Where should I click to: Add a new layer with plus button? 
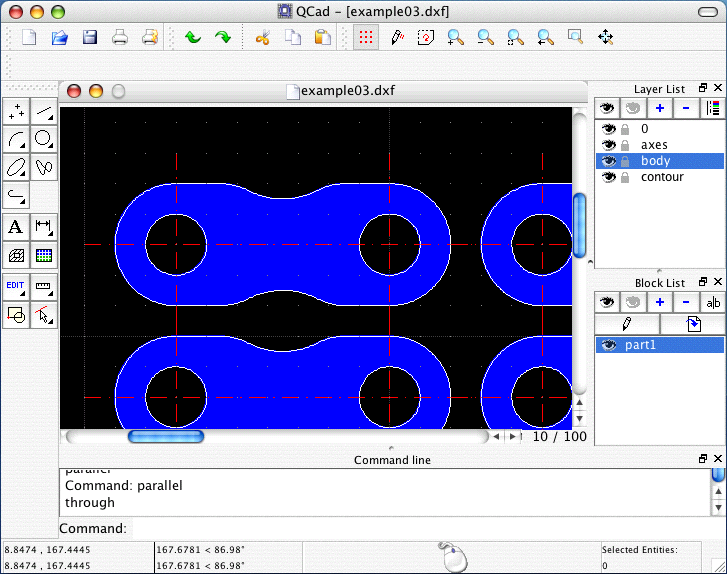click(659, 108)
